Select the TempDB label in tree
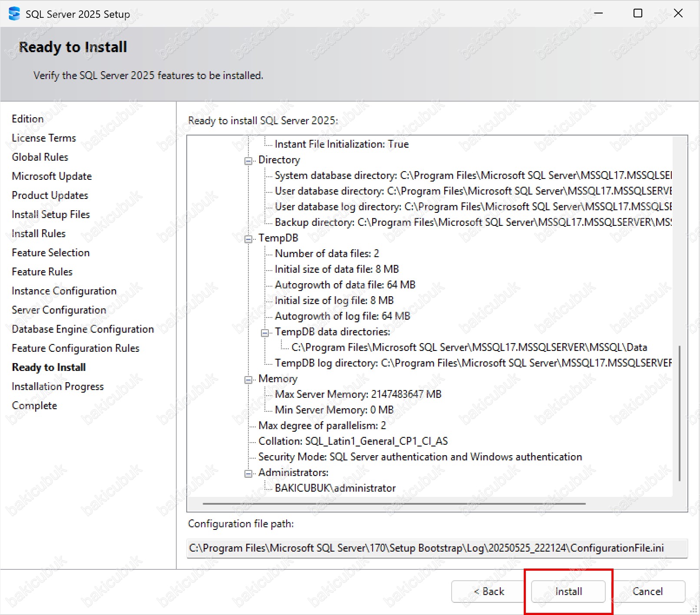The image size is (700, 615). pyautogui.click(x=278, y=238)
